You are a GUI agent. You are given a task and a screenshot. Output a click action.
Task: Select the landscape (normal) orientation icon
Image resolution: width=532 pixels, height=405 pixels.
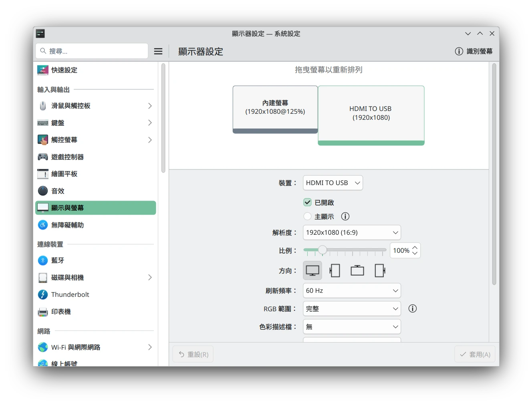click(312, 271)
